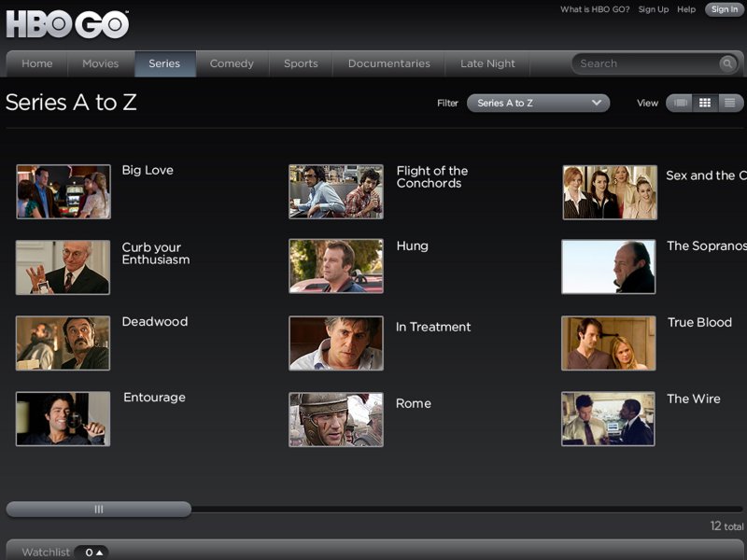Go to the Home tab
This screenshot has height=560, width=747.
(x=37, y=63)
